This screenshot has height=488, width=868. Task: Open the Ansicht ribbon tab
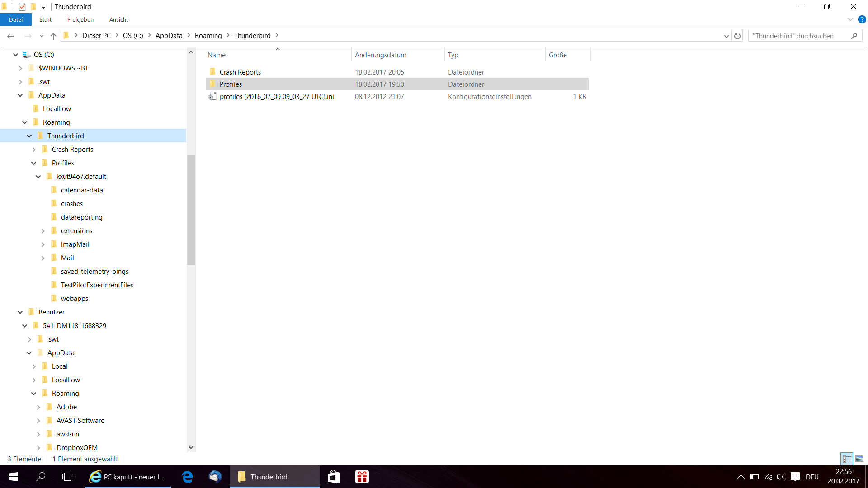tap(118, 19)
